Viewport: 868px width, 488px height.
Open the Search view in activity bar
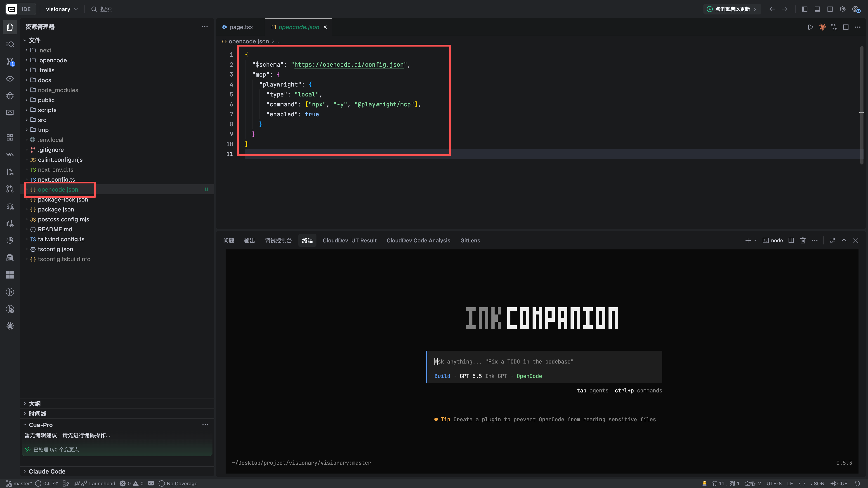10,44
